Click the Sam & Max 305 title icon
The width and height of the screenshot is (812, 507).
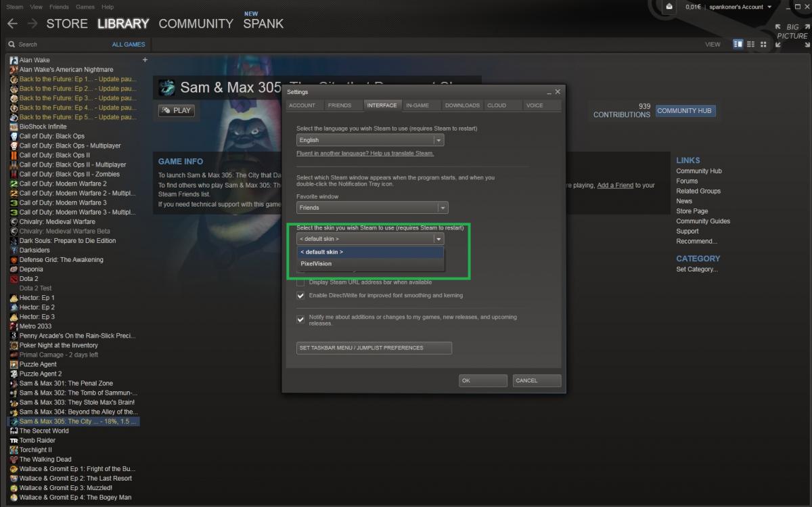[x=166, y=88]
